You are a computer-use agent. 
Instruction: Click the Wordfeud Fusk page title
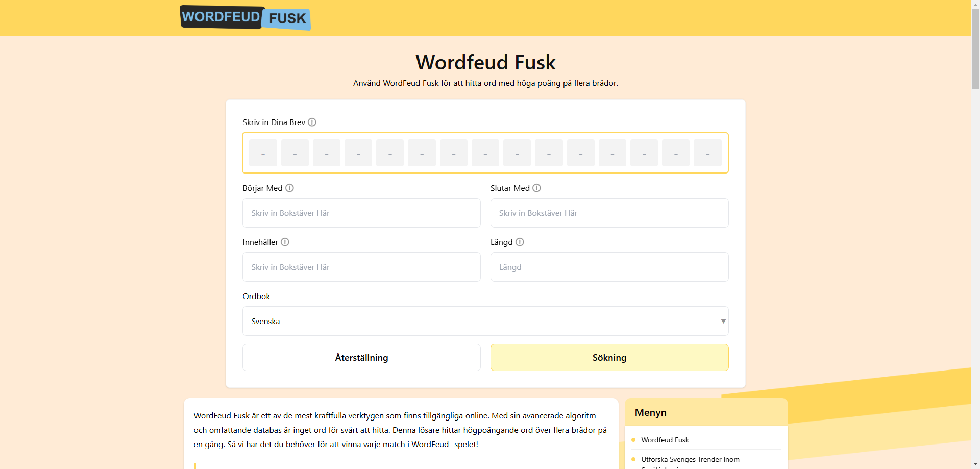[x=485, y=62]
